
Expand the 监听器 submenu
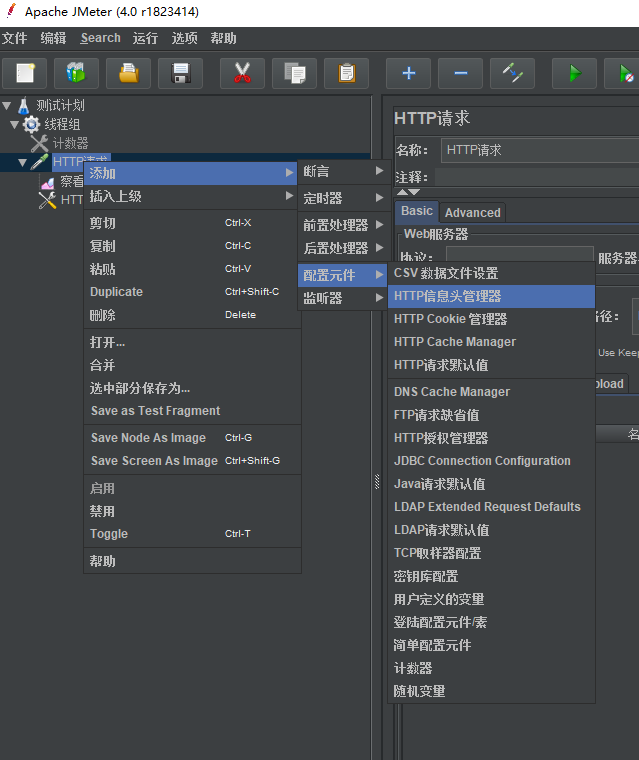344,298
